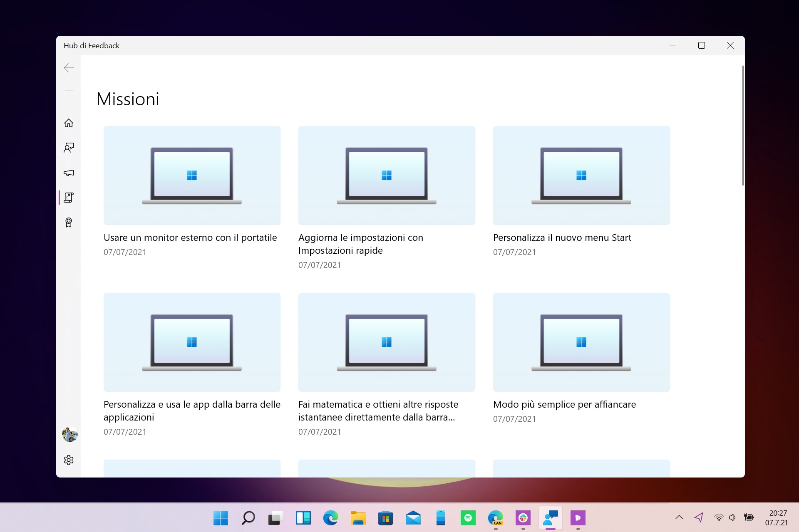Open Announcements megaphone icon
The width and height of the screenshot is (799, 532).
point(69,173)
